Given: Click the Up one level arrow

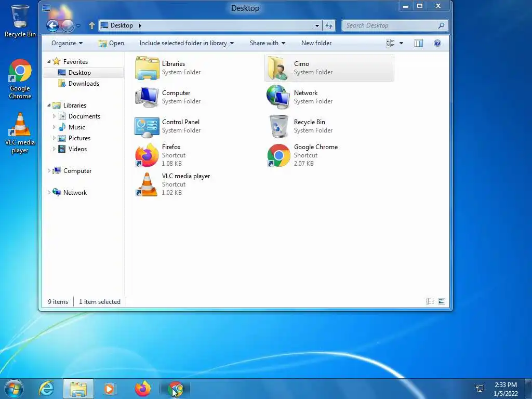Looking at the screenshot, I should pyautogui.click(x=91, y=25).
